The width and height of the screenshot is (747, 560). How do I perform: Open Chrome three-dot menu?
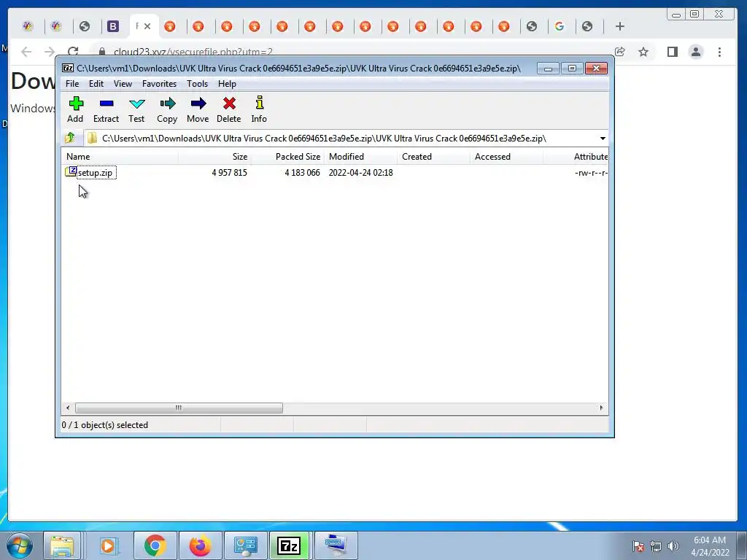click(719, 52)
